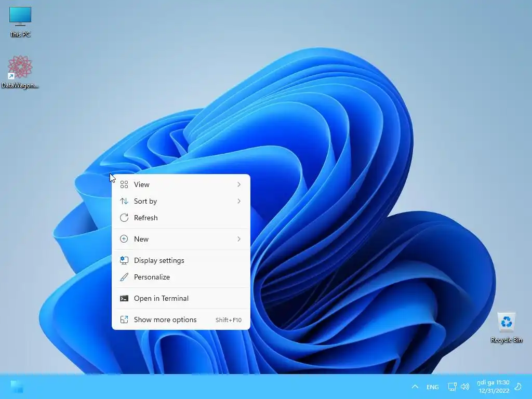Click the Sort by arrows icon
Screen dimensions: 532x399
124,201
